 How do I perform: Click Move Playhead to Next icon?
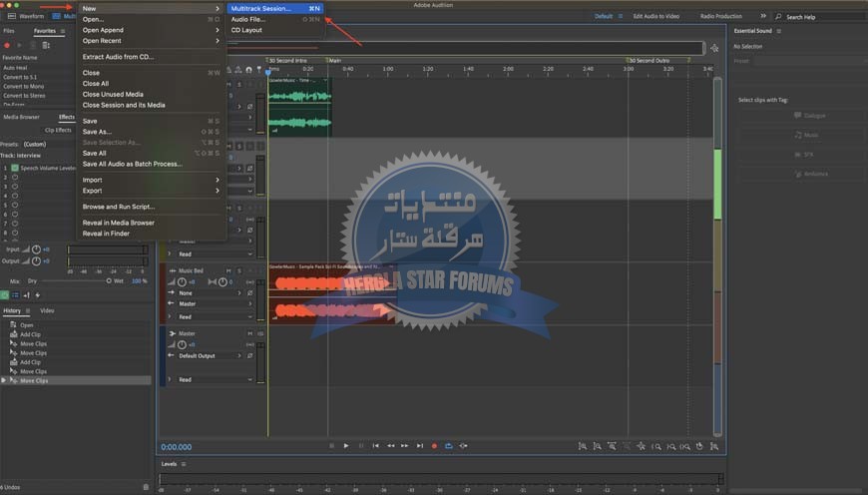[x=420, y=446]
